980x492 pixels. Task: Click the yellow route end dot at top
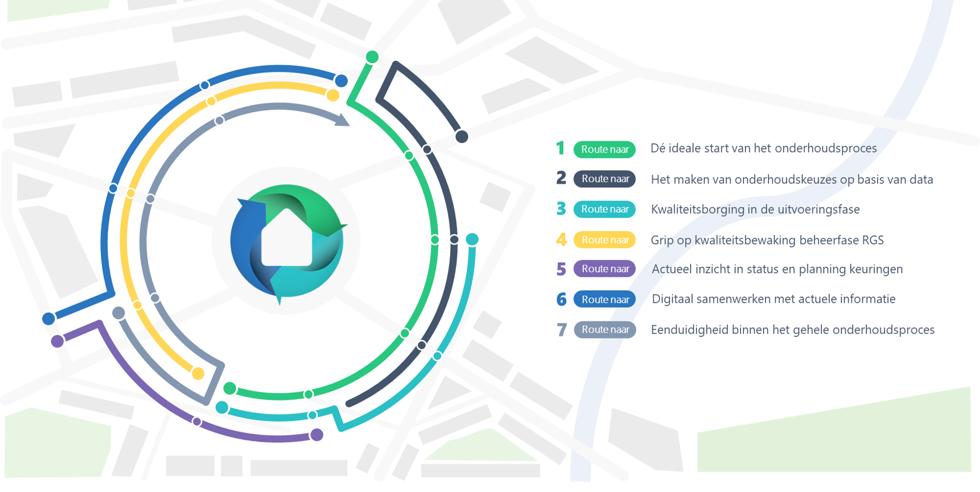(333, 95)
